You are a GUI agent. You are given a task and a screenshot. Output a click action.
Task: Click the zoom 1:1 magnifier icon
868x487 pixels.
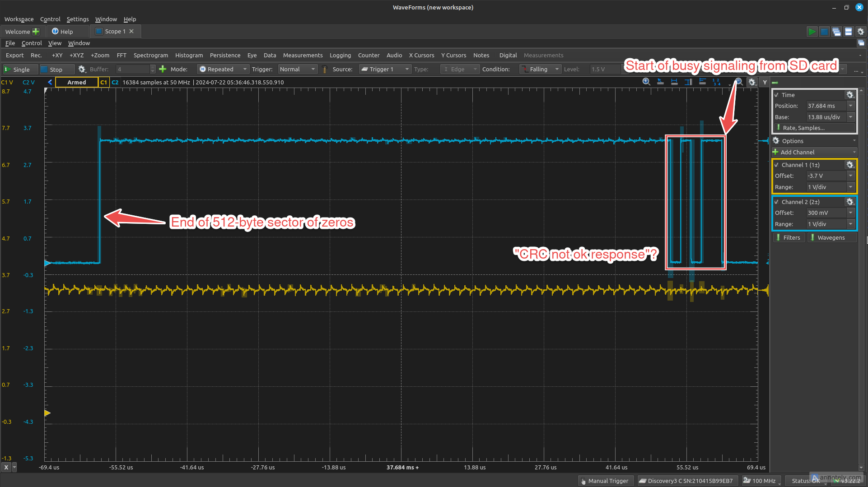coord(646,82)
